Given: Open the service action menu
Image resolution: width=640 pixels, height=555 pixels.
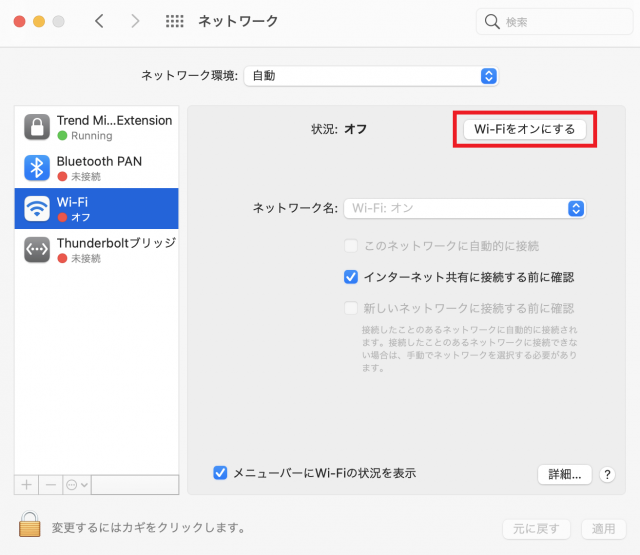Looking at the screenshot, I should 77,485.
